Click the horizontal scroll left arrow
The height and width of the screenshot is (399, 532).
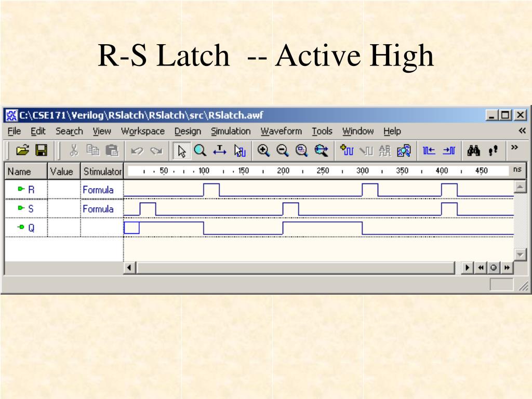(x=129, y=268)
